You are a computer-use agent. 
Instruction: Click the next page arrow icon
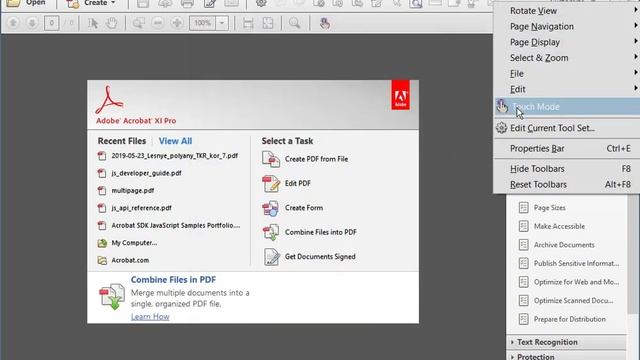coord(32,23)
